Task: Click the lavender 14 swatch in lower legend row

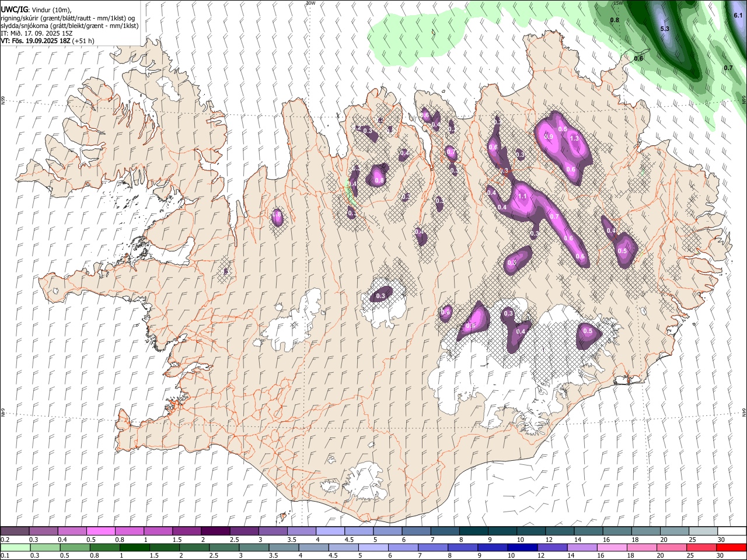Action: point(582,547)
